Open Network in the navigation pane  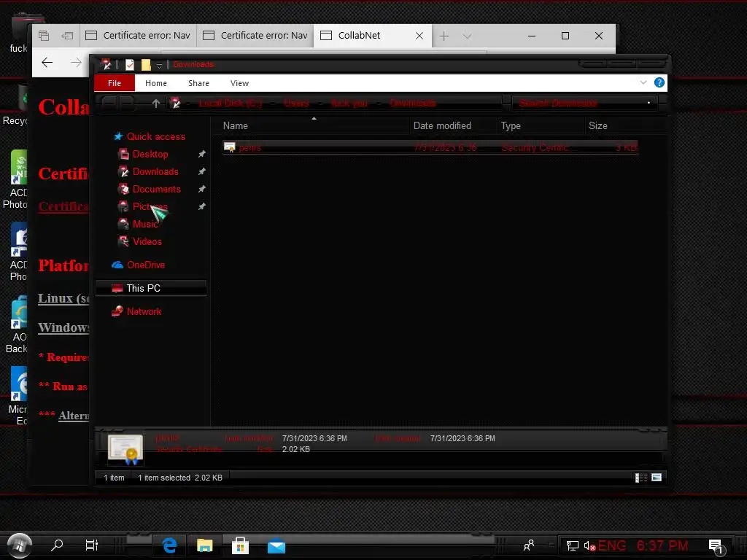click(x=144, y=311)
